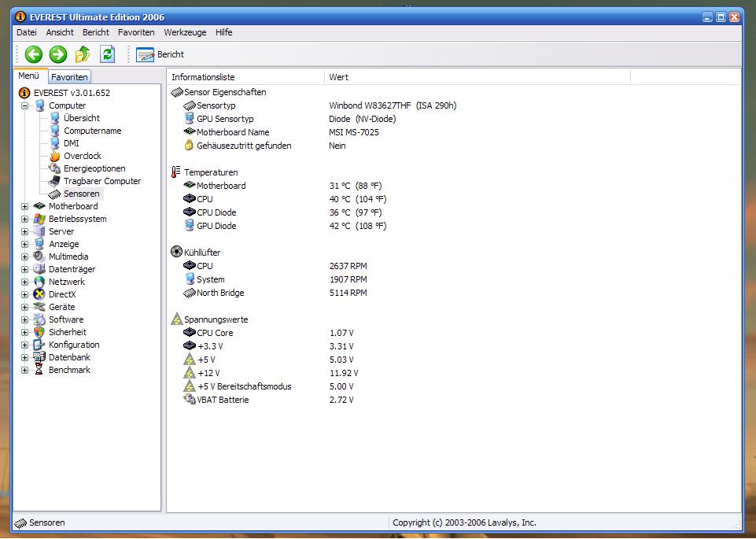Click the Anzeige display icon

click(39, 244)
